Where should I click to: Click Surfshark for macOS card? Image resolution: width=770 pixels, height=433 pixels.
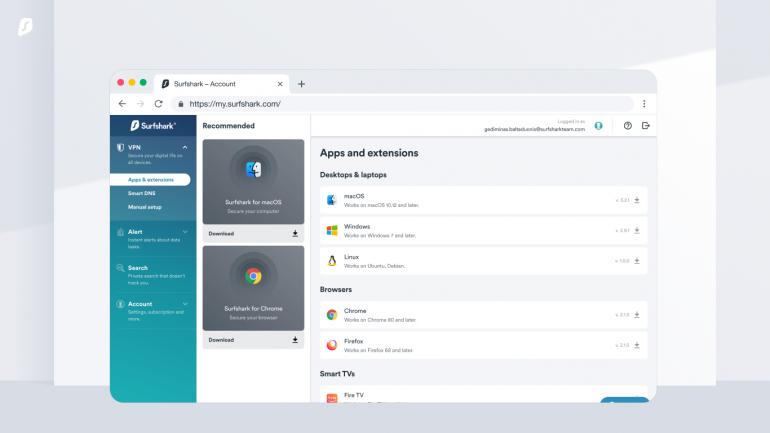[253, 182]
